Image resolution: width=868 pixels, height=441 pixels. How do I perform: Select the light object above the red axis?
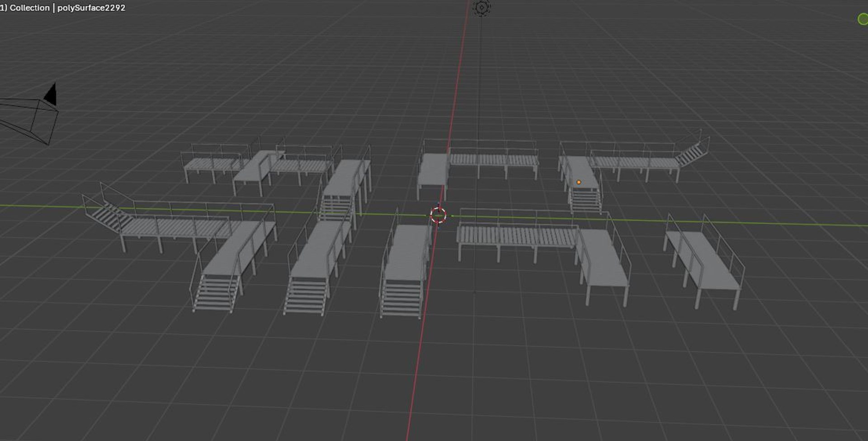click(x=481, y=7)
